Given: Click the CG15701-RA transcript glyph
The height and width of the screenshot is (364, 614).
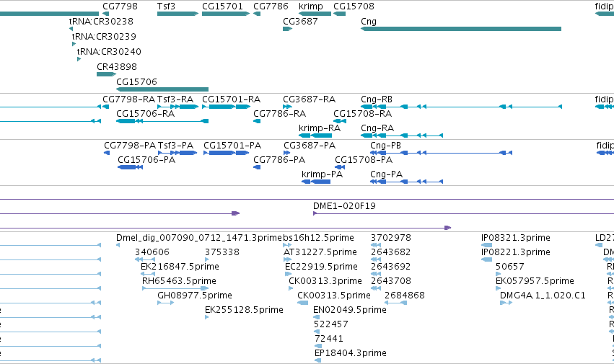Looking at the screenshot, I should [226, 107].
